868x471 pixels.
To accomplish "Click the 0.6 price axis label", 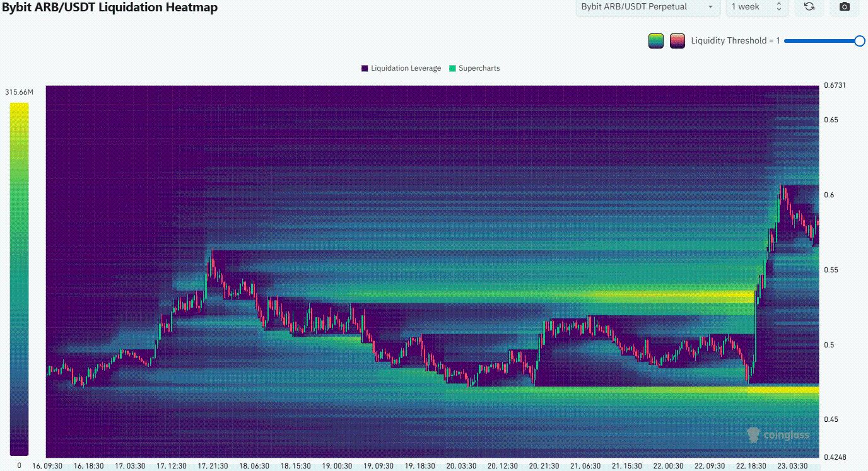I will pos(828,195).
